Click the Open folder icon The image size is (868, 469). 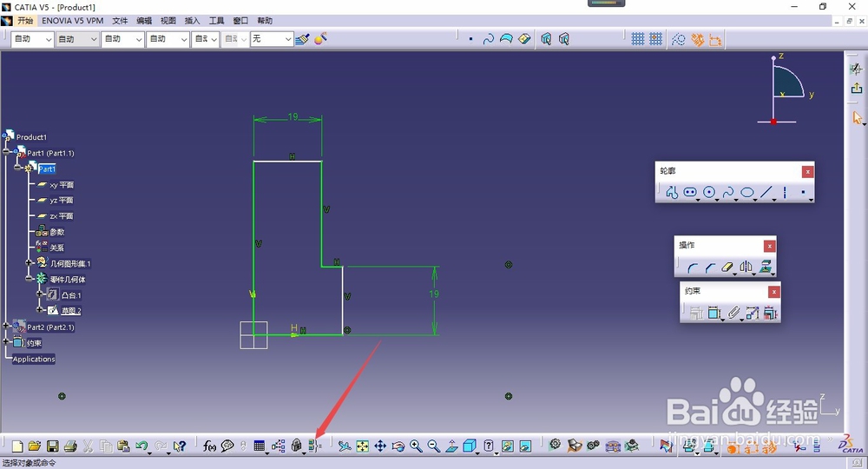(35, 446)
